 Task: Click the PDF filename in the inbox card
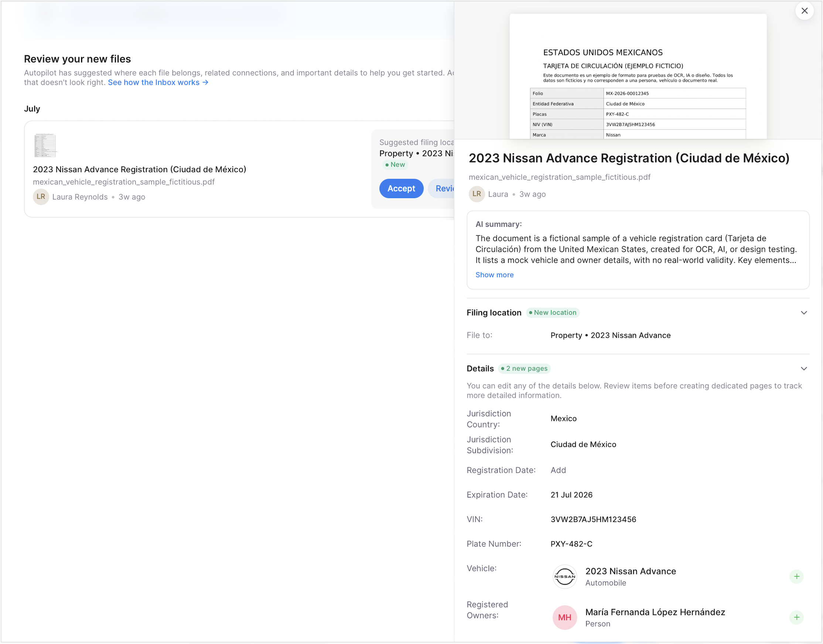click(123, 182)
